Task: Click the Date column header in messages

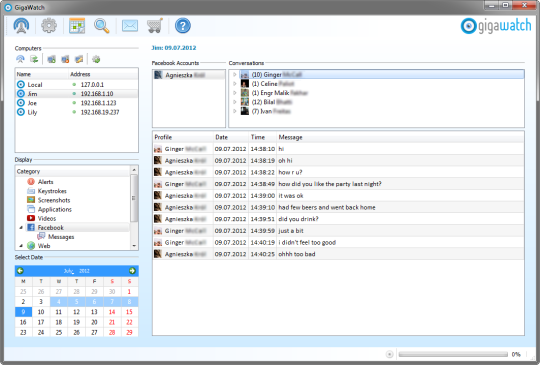Action: [x=231, y=137]
